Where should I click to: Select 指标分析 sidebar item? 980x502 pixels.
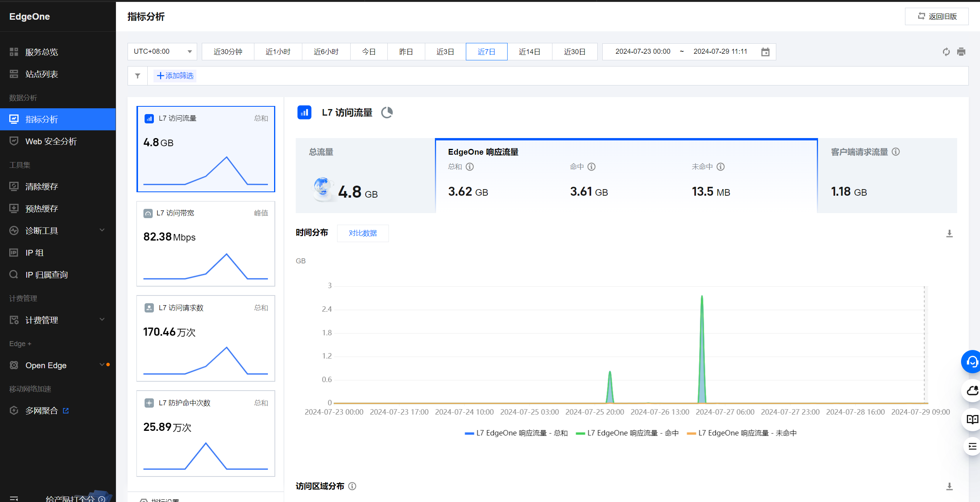(58, 119)
